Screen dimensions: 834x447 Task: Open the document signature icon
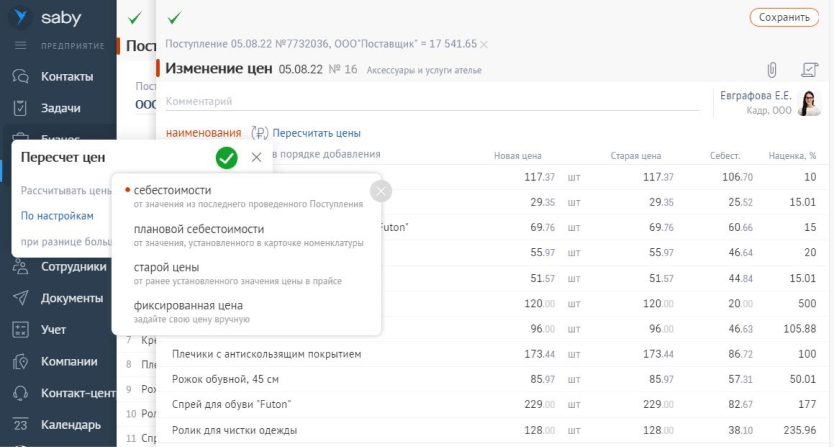[809, 70]
